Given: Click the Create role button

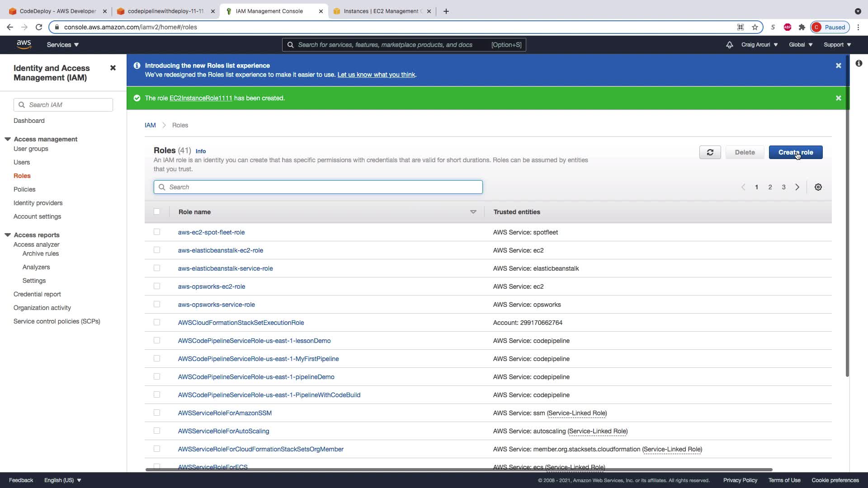Looking at the screenshot, I should 795,152.
